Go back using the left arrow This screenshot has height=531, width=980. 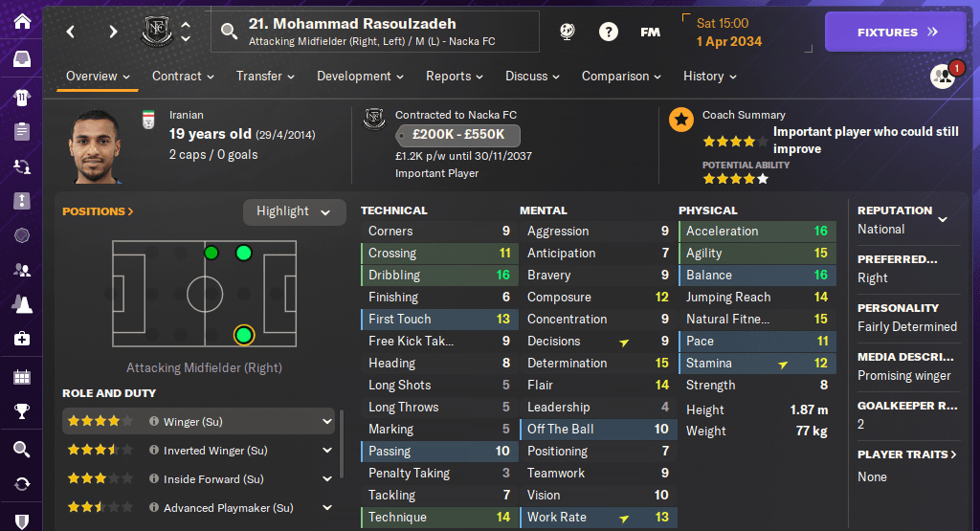pyautogui.click(x=71, y=32)
